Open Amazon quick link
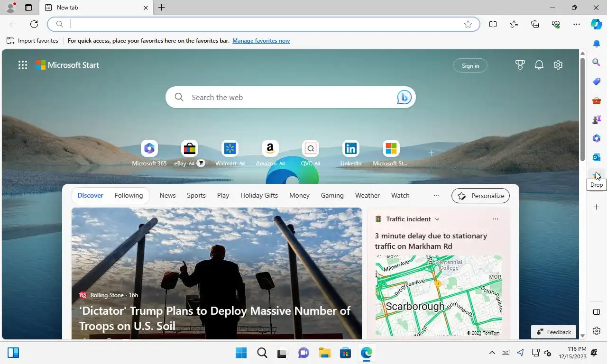 [270, 154]
